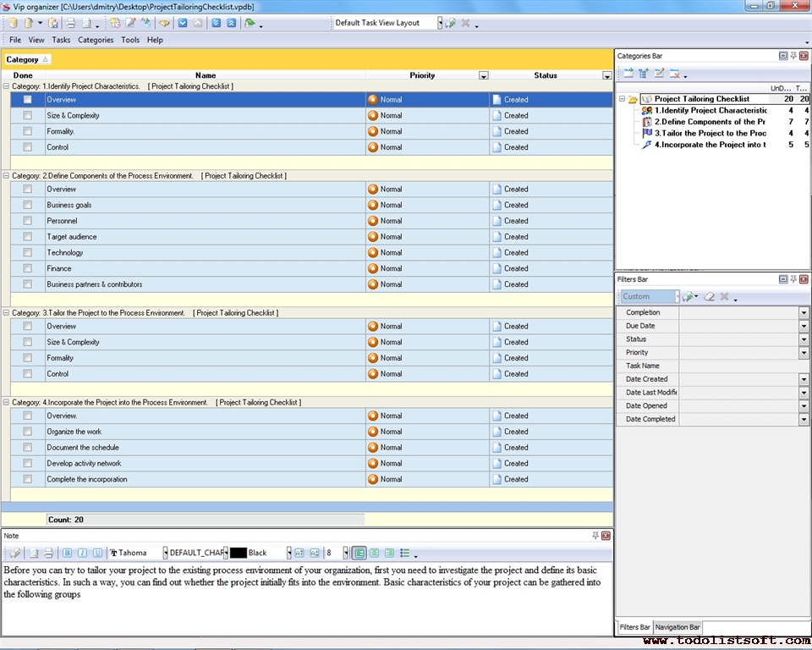
Task: Open the Due Date filter dropdown
Action: point(803,326)
